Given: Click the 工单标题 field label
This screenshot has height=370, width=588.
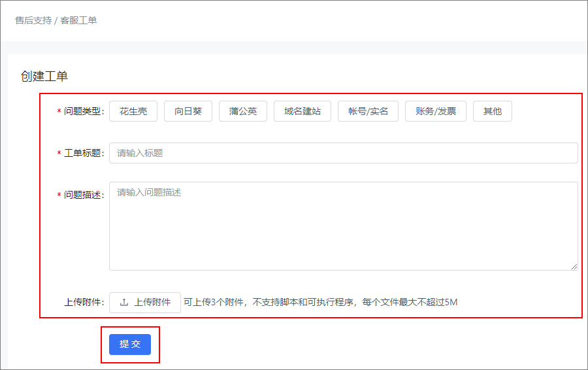Looking at the screenshot, I should tap(84, 153).
